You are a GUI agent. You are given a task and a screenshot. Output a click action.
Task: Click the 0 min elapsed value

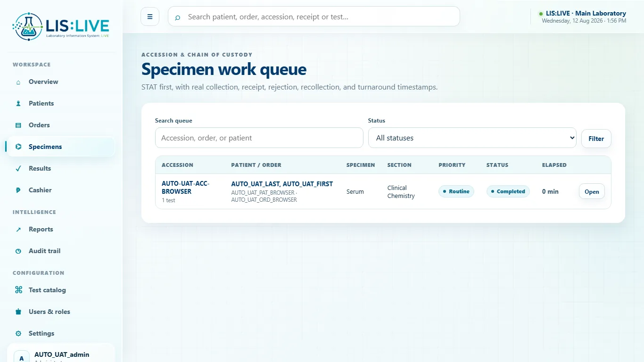pos(550,191)
